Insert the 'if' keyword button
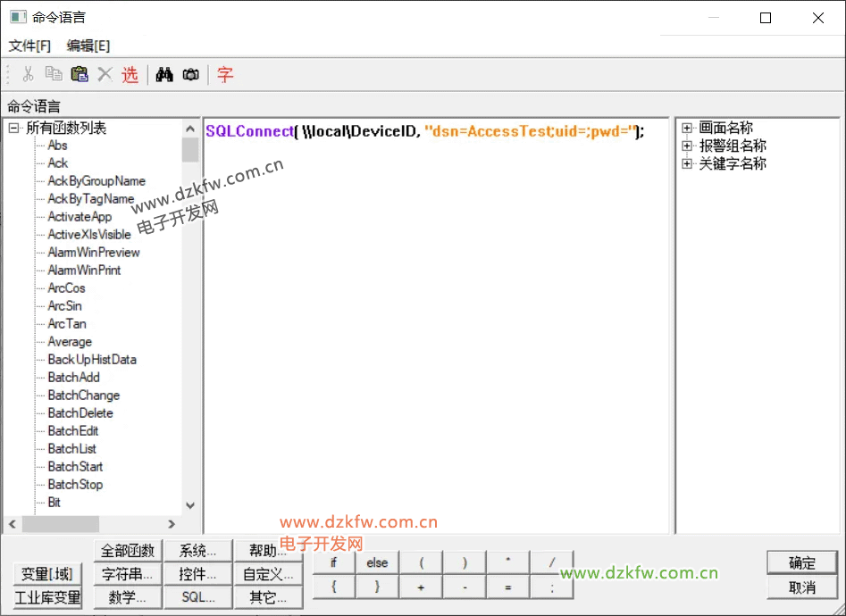846x616 pixels. tap(333, 562)
